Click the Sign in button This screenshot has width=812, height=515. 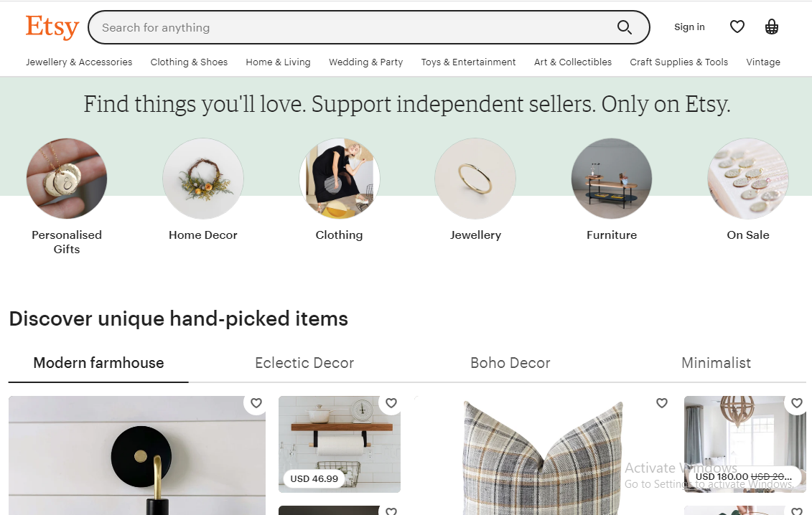click(x=689, y=27)
